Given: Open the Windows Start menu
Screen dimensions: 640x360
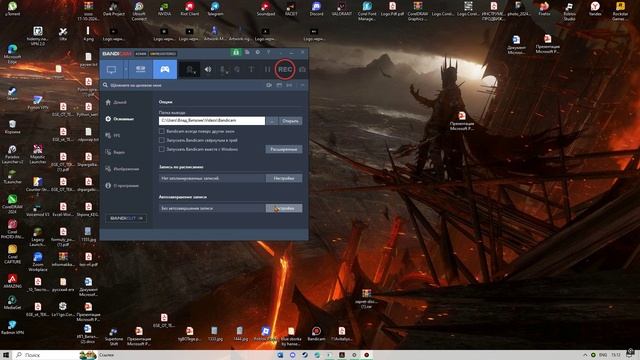Looking at the screenshot, I should click(6, 355).
